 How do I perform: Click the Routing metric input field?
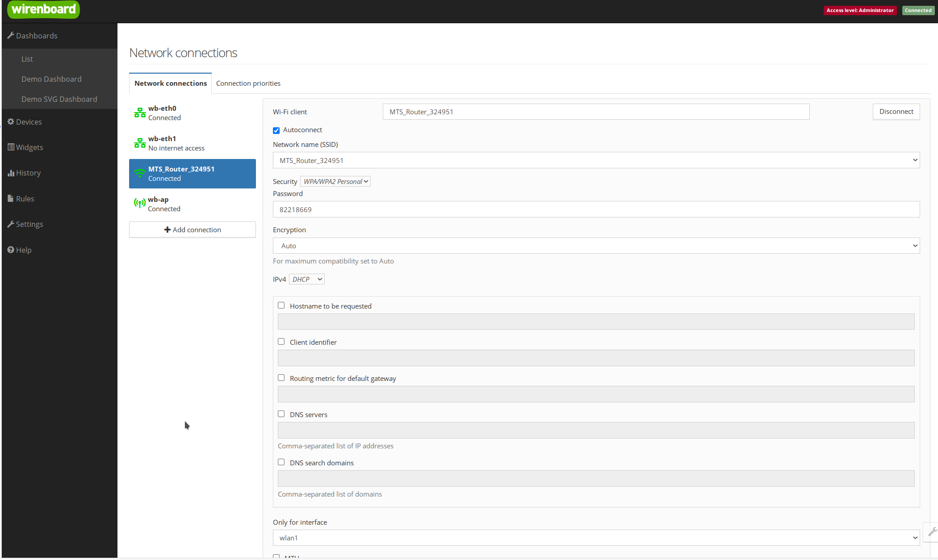(x=596, y=394)
